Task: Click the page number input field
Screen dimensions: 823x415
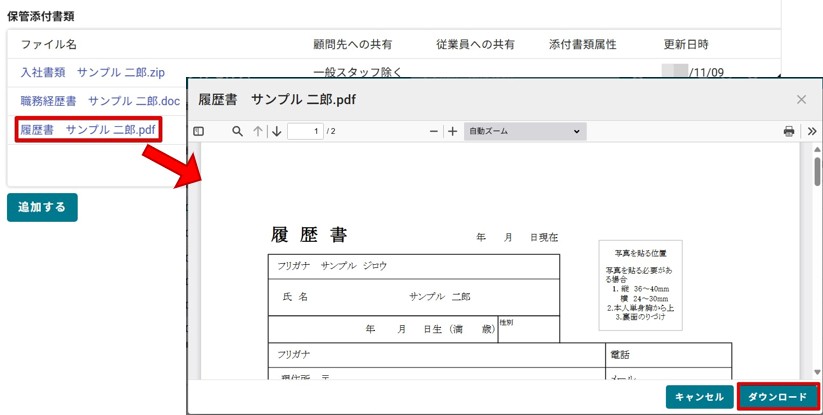Action: click(x=305, y=132)
